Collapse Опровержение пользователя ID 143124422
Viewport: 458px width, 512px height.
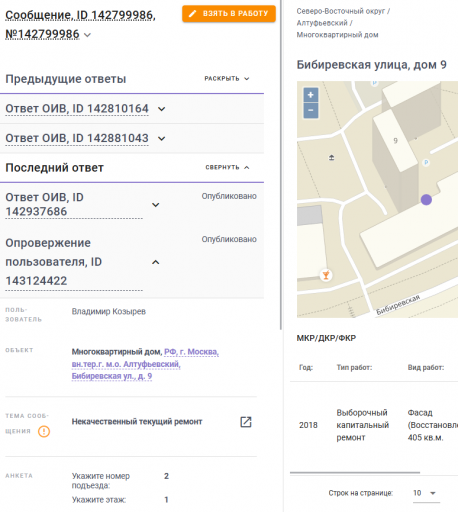pyautogui.click(x=156, y=262)
